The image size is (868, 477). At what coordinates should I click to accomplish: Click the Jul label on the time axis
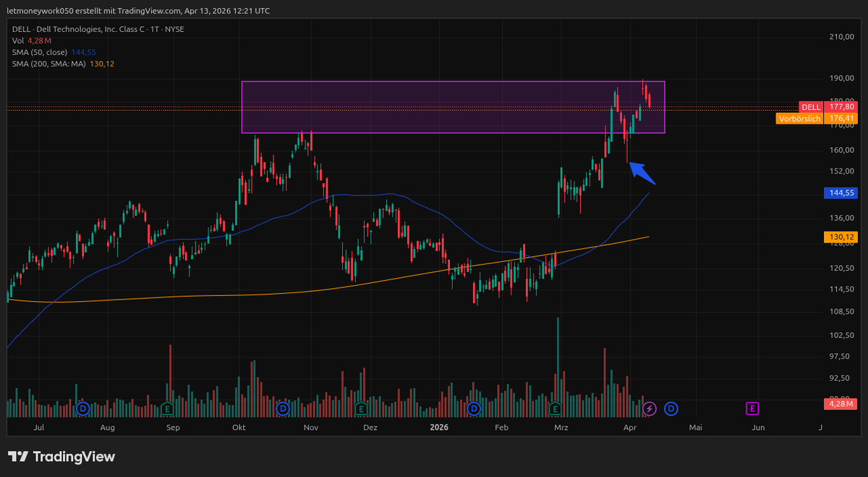pyautogui.click(x=39, y=428)
